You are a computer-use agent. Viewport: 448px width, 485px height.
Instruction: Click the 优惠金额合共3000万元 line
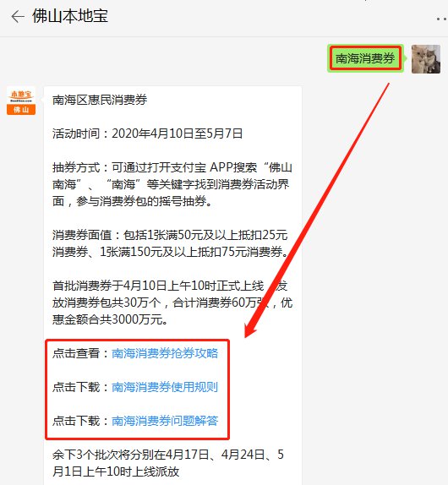pyautogui.click(x=110, y=319)
